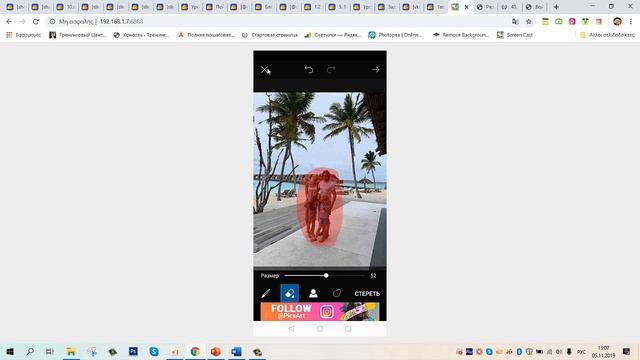This screenshot has width=640, height=360.
Task: Proceed with the next arrow
Action: [x=375, y=70]
